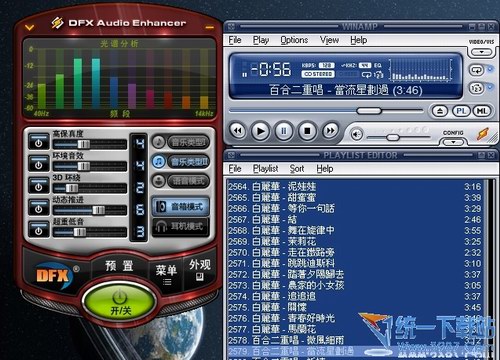The width and height of the screenshot is (500, 360).
Task: Click the Winamp seek bar handle
Action: click(368, 111)
